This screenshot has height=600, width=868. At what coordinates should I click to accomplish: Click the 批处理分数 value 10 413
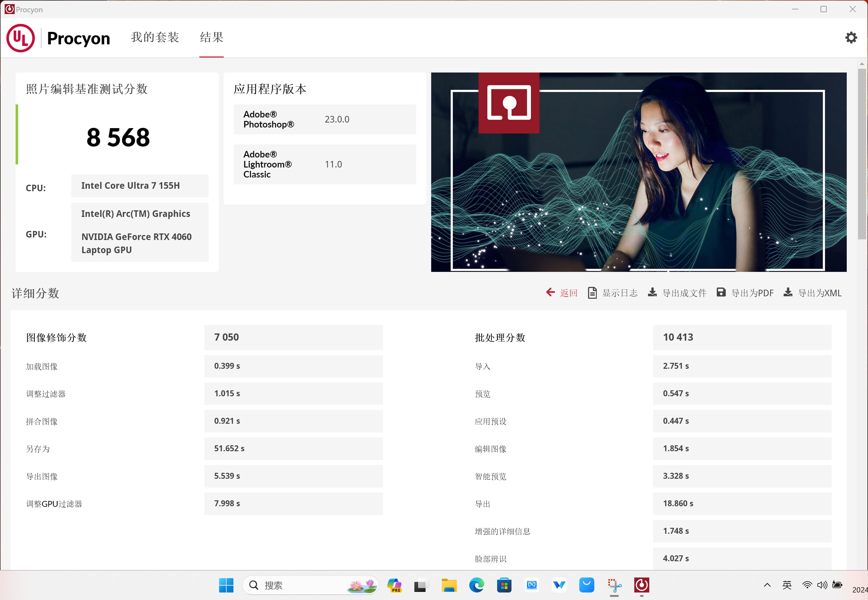742,337
